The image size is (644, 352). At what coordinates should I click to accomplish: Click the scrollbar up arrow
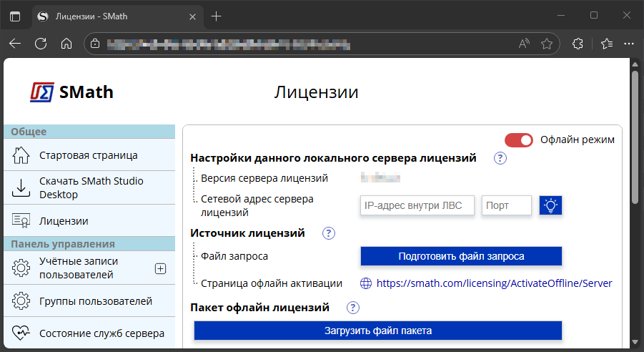pos(635,64)
